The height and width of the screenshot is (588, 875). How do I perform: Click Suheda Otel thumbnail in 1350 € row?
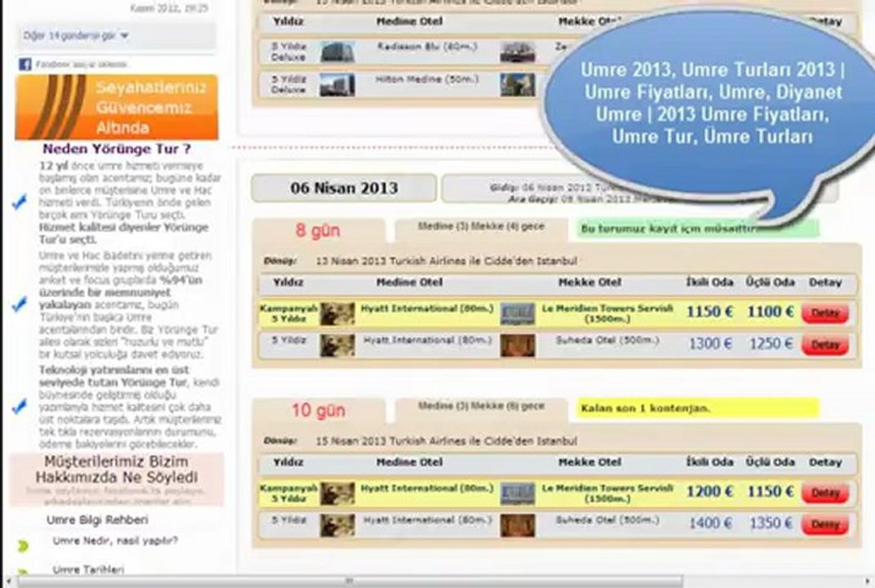click(517, 525)
